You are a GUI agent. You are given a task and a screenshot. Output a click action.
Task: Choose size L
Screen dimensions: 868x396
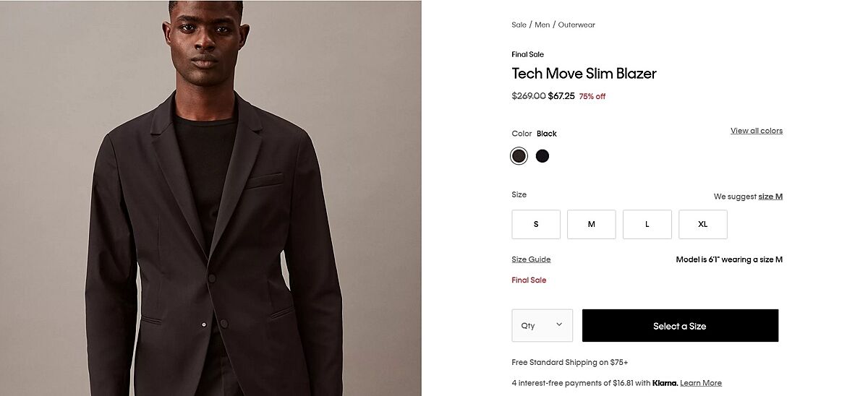click(x=647, y=224)
